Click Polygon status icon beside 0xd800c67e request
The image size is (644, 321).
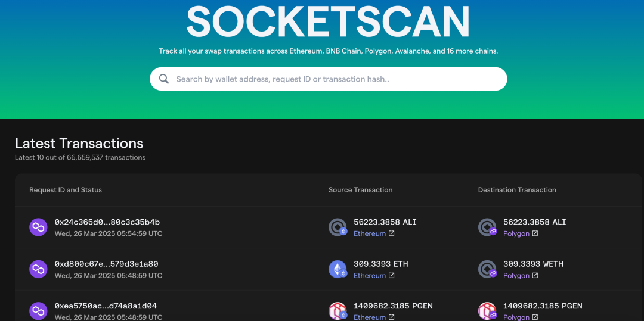[x=38, y=269]
